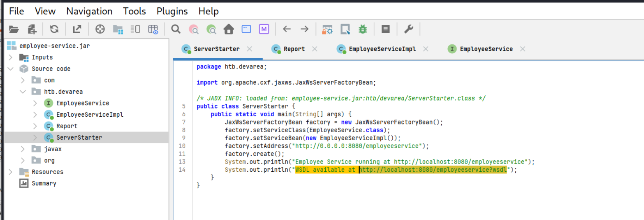
Task: Switch to the EmployeeServiceImpl tab
Action: pos(382,49)
